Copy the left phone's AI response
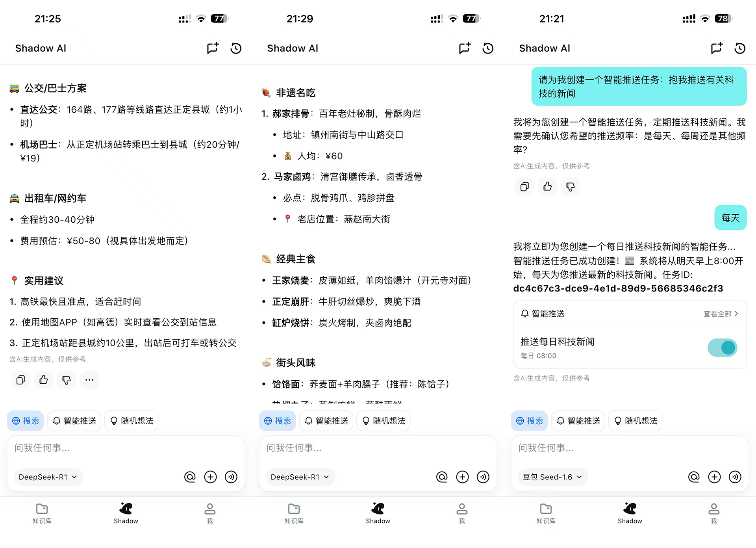Viewport: 756px width, 548px height. (x=20, y=380)
